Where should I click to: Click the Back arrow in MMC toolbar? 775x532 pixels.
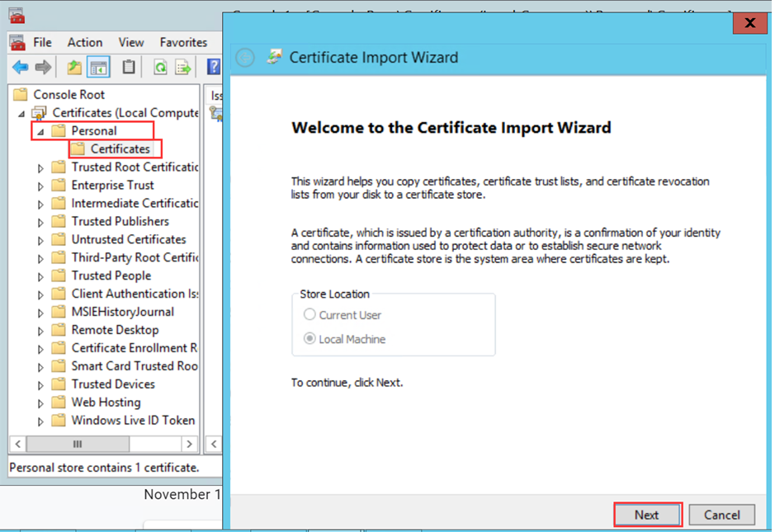(x=21, y=67)
